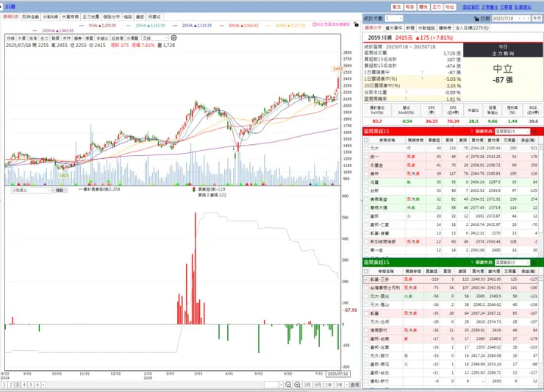Switch to the 分點K線 tab
The width and height of the screenshot is (544, 392).
point(51,17)
